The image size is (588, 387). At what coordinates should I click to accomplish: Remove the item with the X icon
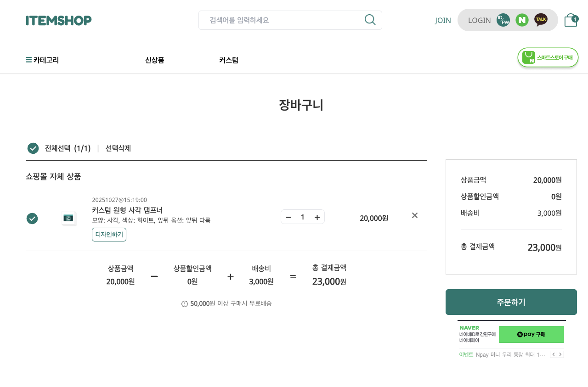415,215
